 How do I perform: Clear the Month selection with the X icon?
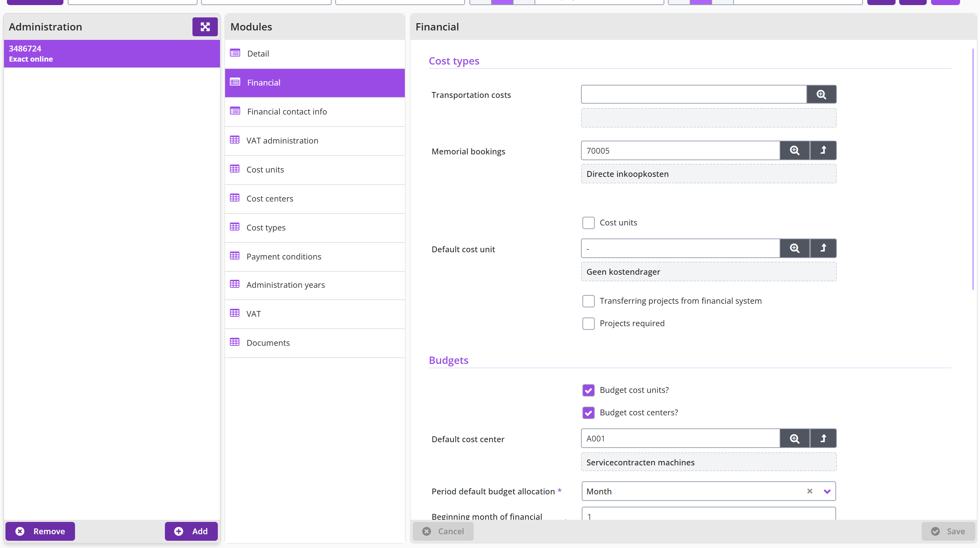coord(810,491)
